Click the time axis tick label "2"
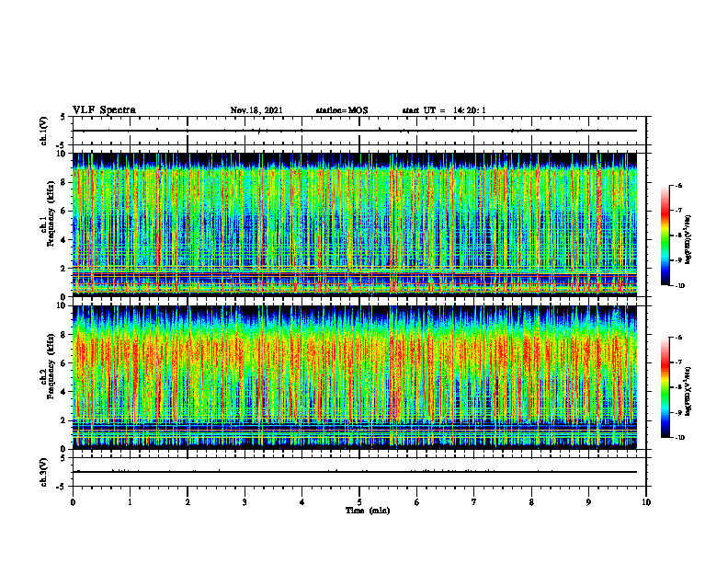The height and width of the screenshot is (563, 728). click(x=188, y=502)
